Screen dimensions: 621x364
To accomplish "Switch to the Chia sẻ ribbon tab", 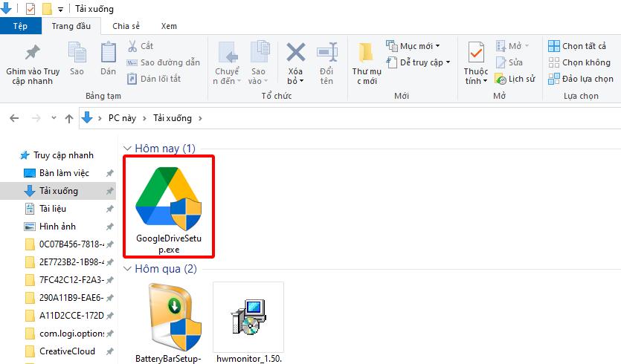I will coord(126,26).
